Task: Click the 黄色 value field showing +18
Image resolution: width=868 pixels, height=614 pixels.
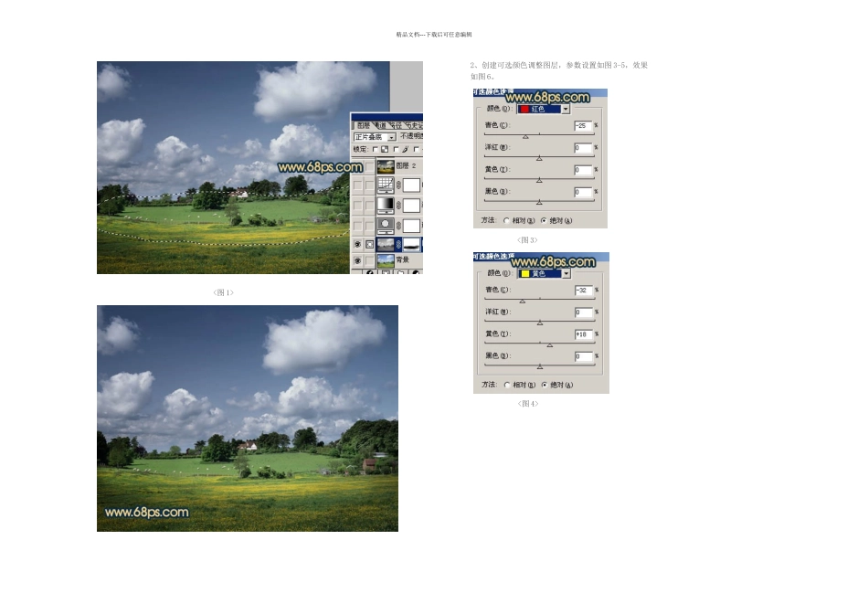Action: coord(584,334)
